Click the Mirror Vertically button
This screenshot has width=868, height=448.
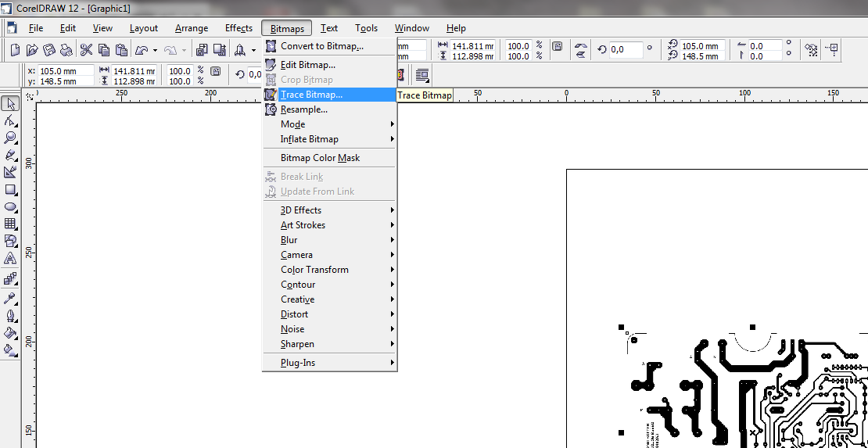[581, 55]
